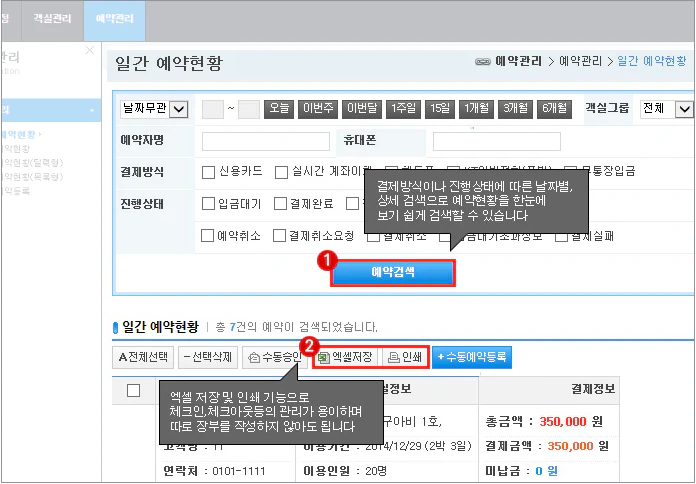
Task: Click the 결제금액 350,000 value
Action: coord(571,446)
